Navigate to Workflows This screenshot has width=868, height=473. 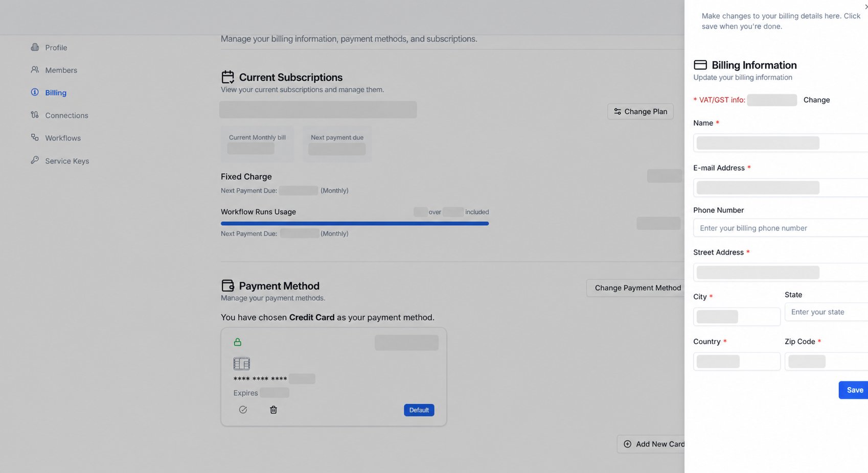tap(56, 138)
